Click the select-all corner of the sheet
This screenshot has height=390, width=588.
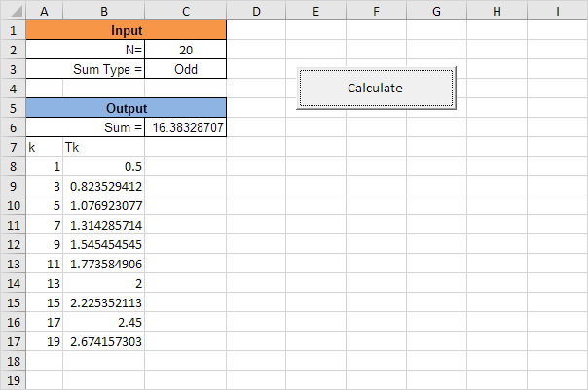click(x=13, y=11)
